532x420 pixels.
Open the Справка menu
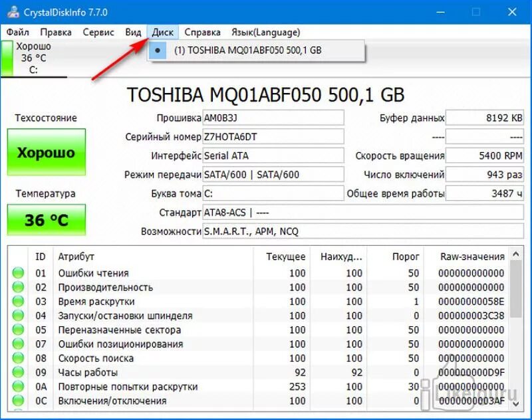[202, 32]
